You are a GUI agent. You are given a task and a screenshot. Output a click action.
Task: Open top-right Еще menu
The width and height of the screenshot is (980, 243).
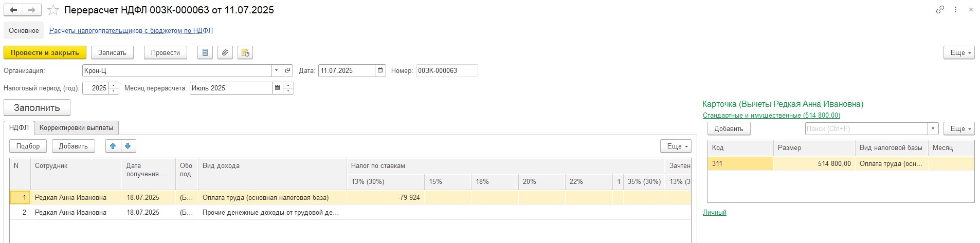point(959,52)
